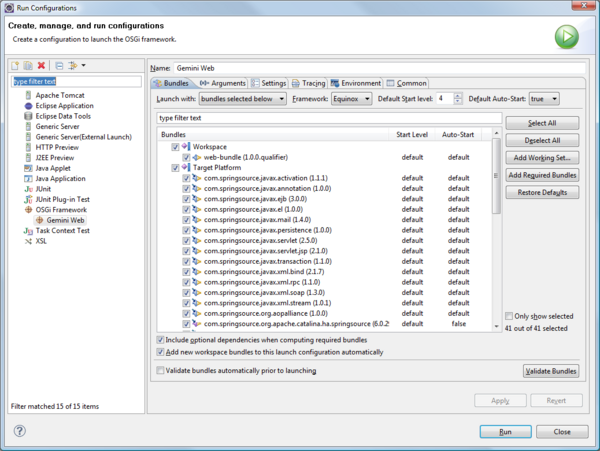
Task: Switch to the Environment tab
Action: [356, 83]
